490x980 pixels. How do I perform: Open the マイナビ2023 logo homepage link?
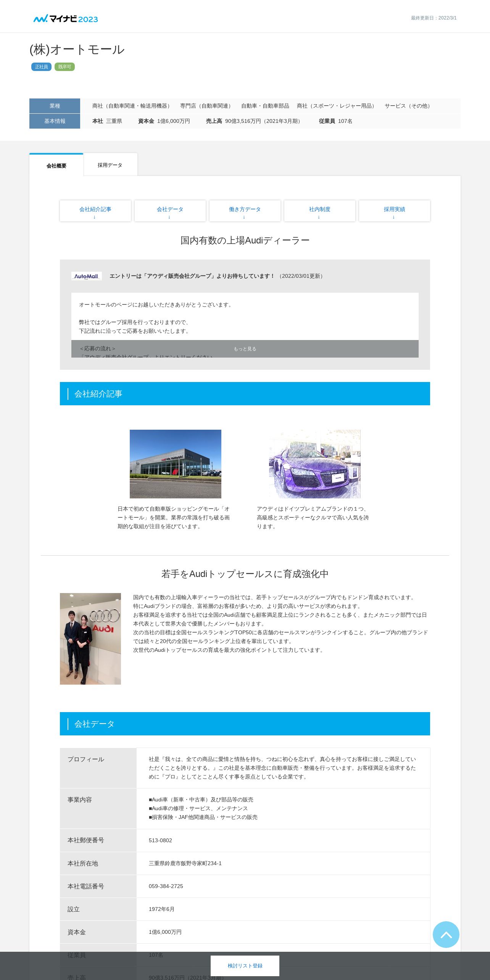(x=66, y=19)
